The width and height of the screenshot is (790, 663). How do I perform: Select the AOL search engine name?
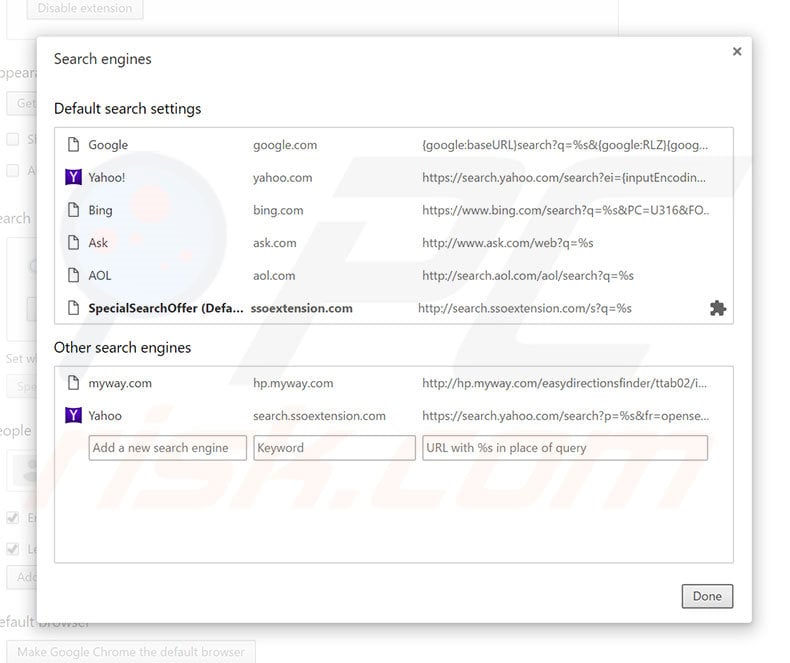point(100,276)
